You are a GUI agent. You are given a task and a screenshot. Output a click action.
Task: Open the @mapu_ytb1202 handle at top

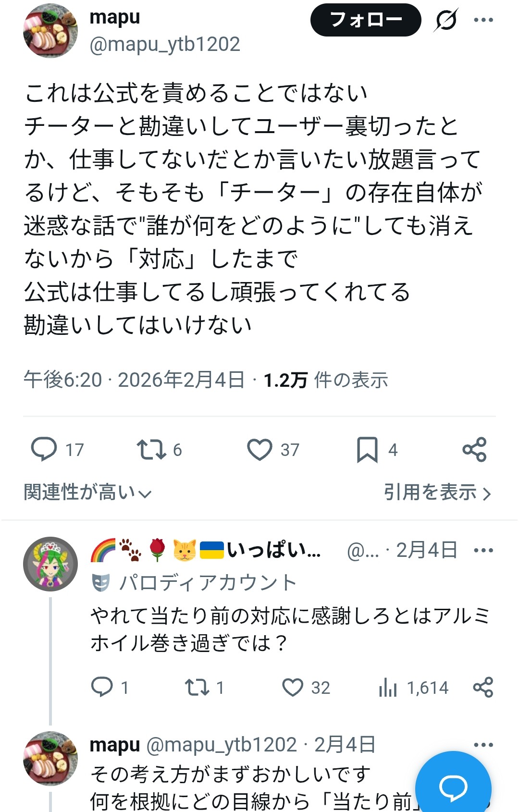164,45
